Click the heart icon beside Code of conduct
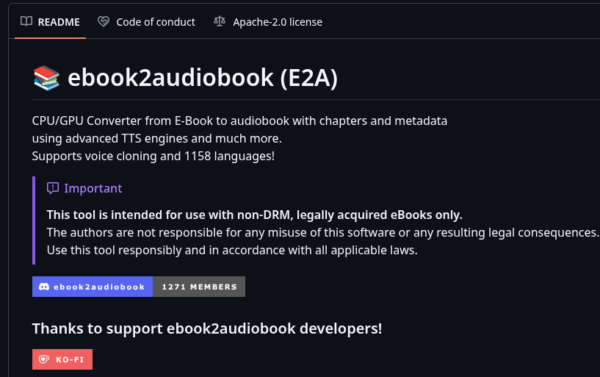 click(103, 21)
